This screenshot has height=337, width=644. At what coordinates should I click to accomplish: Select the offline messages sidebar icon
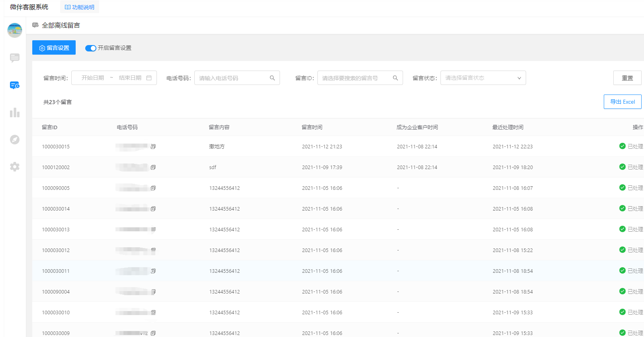coord(15,85)
